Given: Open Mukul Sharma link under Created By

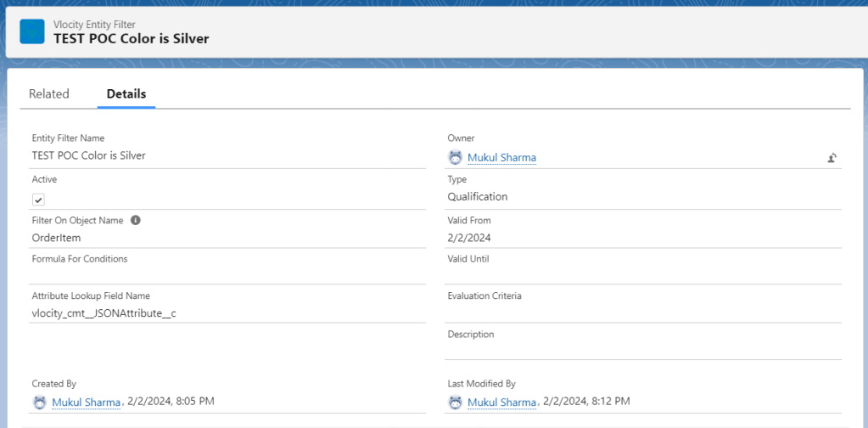Looking at the screenshot, I should point(86,402).
